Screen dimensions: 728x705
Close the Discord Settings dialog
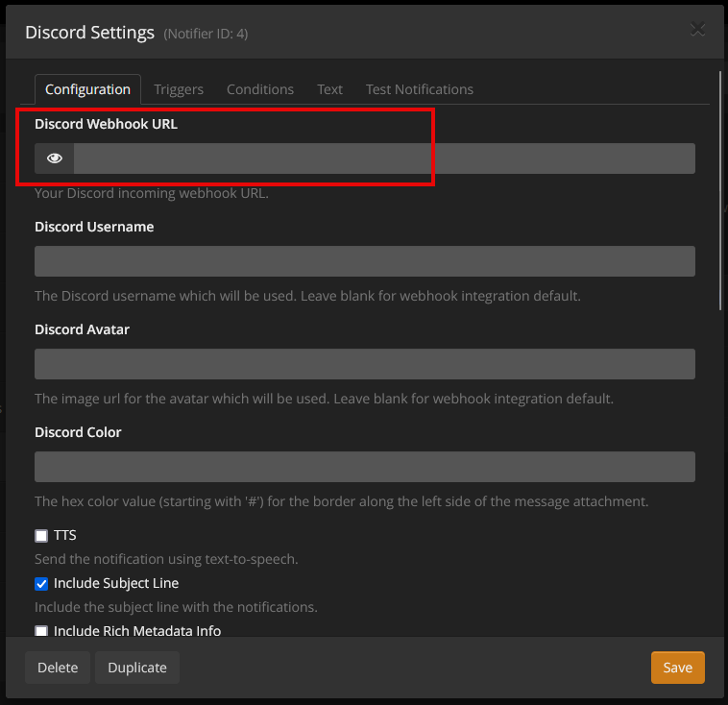click(697, 30)
